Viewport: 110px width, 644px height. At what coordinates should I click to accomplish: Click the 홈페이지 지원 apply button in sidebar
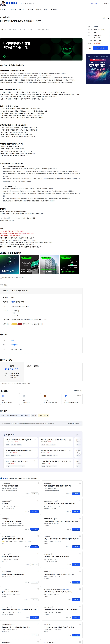point(100,48)
